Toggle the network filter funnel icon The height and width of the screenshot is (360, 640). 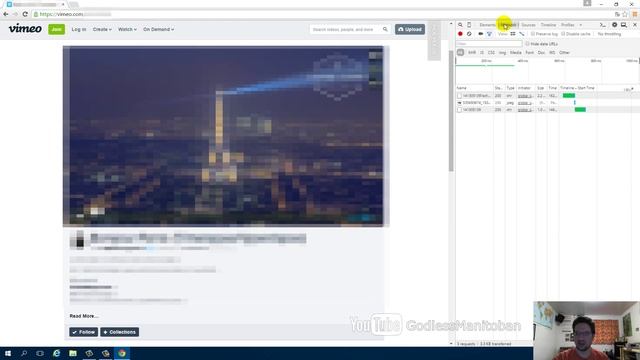[x=489, y=34]
